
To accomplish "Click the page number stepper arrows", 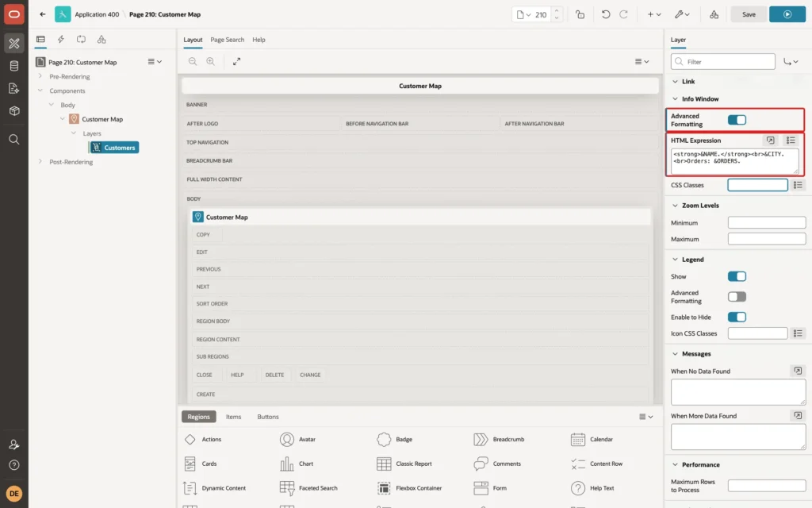I will pyautogui.click(x=557, y=14).
